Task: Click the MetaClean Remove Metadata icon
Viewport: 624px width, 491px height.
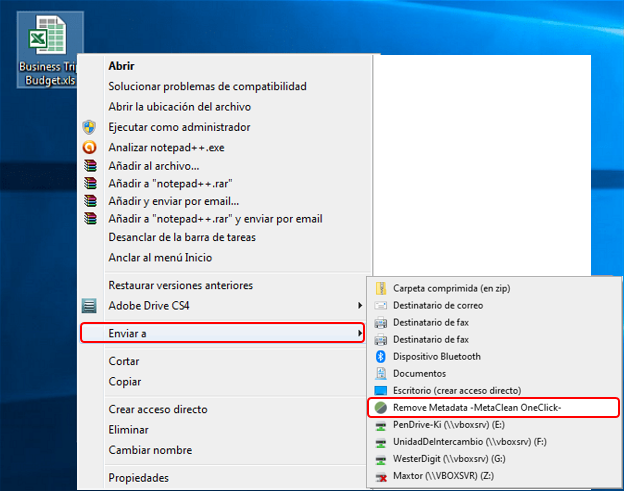Action: (x=380, y=407)
